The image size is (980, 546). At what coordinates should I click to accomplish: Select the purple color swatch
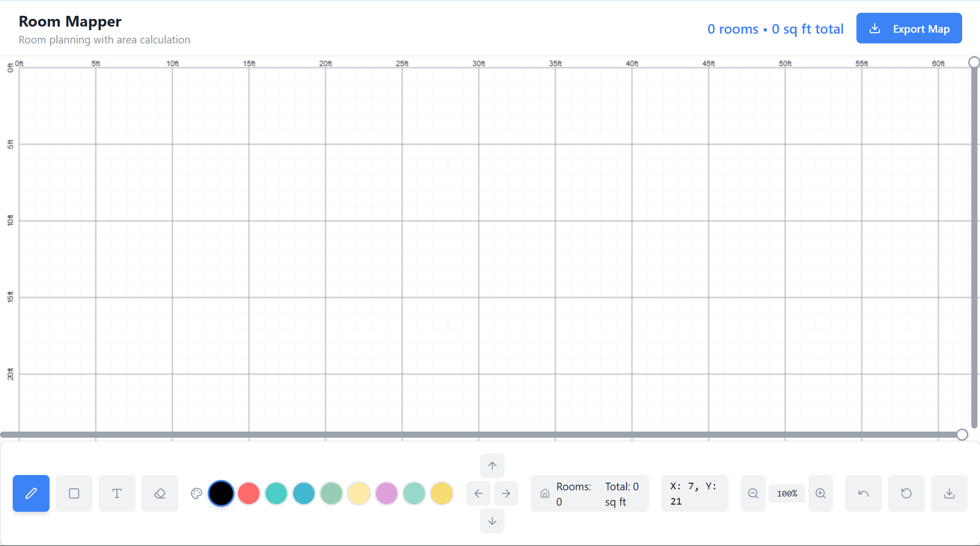[387, 493]
